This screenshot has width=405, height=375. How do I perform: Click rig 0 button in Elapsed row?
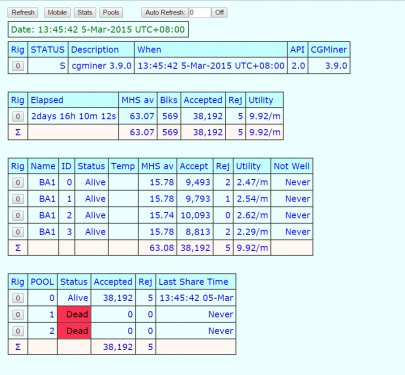pos(18,116)
